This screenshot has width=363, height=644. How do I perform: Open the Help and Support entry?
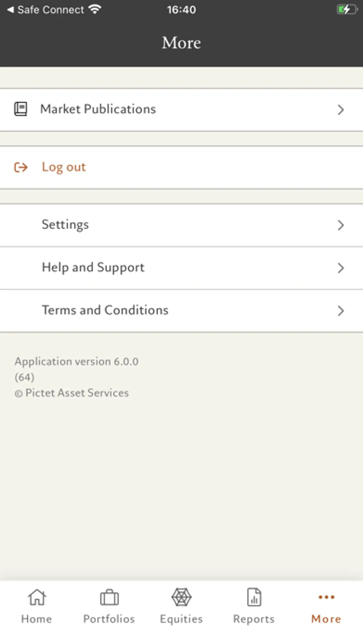click(x=93, y=268)
